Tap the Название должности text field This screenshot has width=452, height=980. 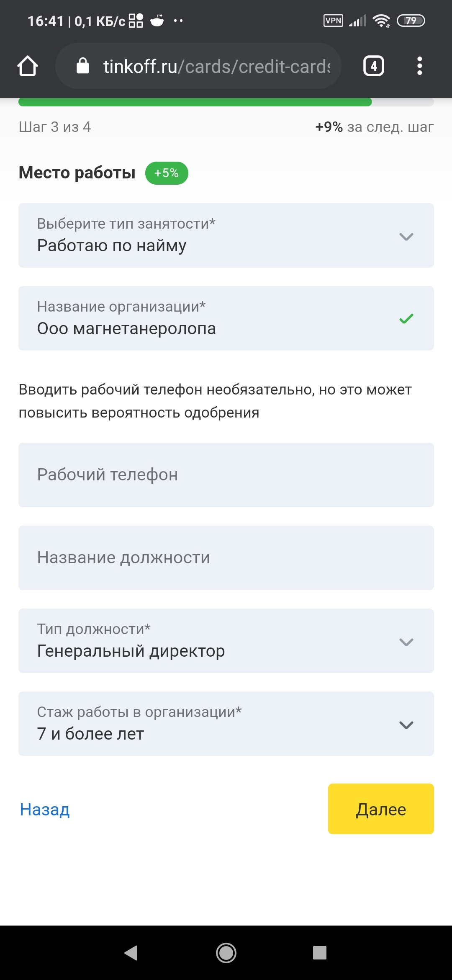point(226,558)
